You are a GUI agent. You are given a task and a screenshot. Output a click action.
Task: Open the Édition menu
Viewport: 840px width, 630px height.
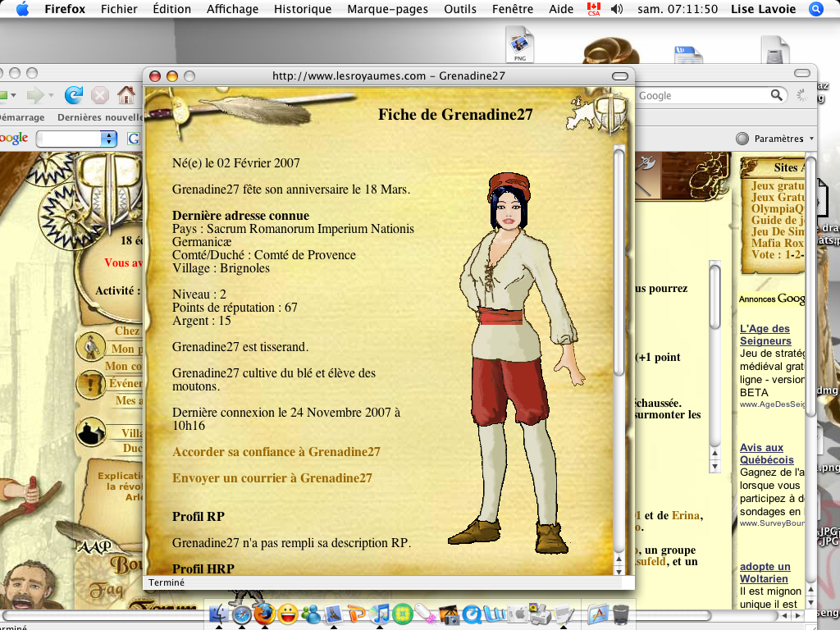point(172,9)
